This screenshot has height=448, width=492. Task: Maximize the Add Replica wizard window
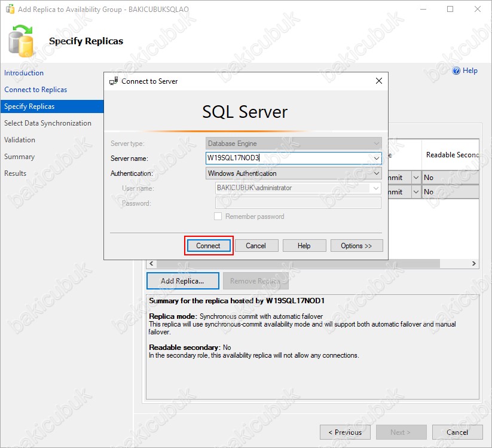(450, 9)
